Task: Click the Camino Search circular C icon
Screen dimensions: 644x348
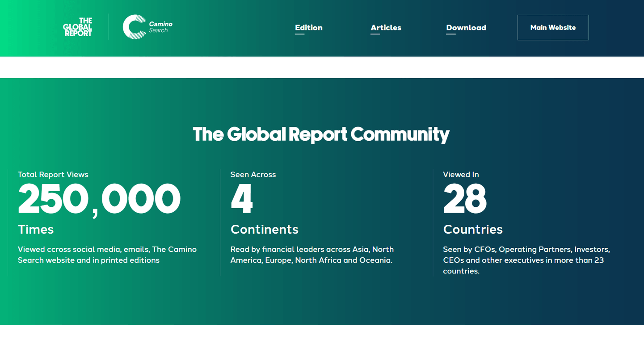Action: pos(135,27)
